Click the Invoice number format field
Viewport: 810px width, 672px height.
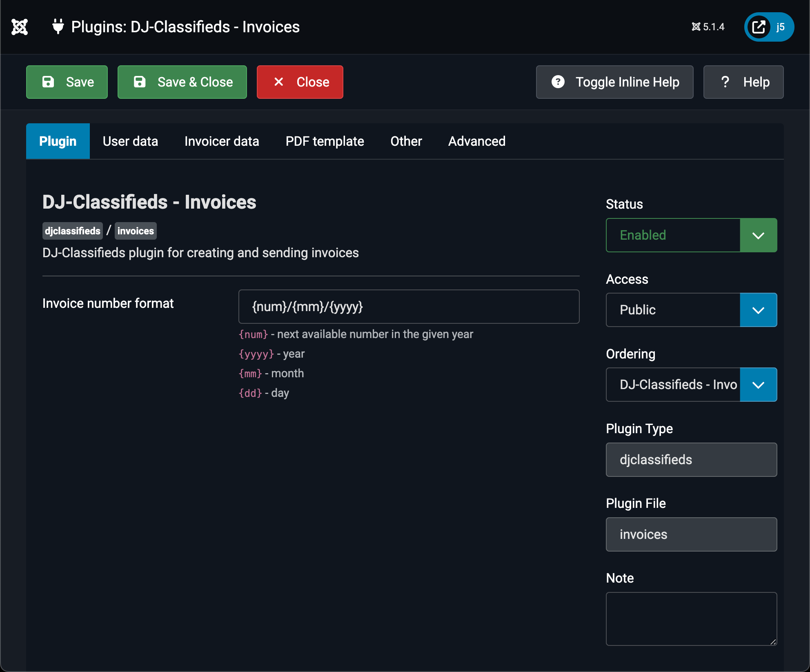[409, 307]
